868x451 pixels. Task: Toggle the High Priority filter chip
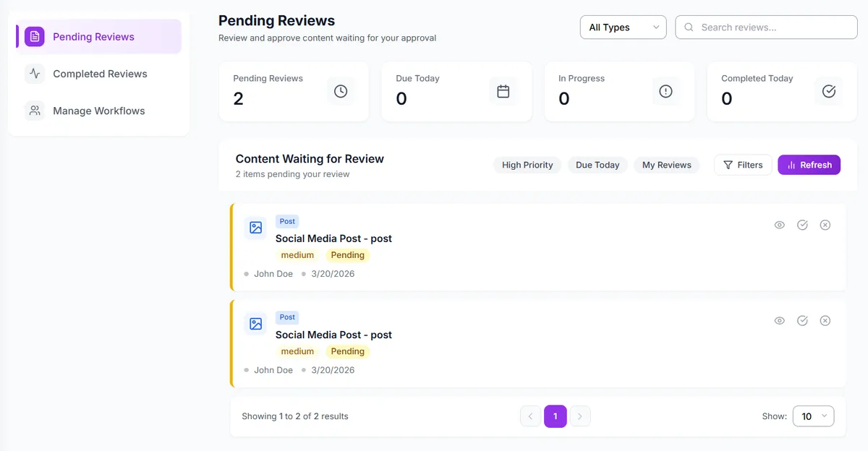pos(527,165)
